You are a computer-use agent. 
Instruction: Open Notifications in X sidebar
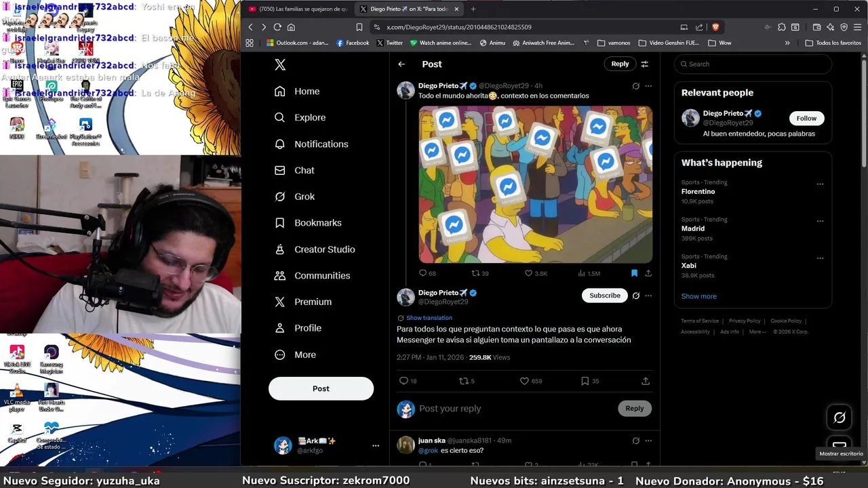[311, 144]
